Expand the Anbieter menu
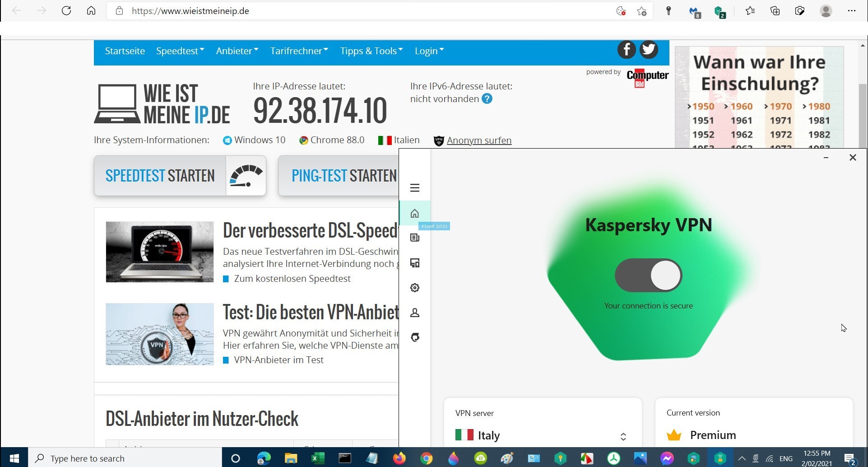The width and height of the screenshot is (868, 467). pos(237,51)
